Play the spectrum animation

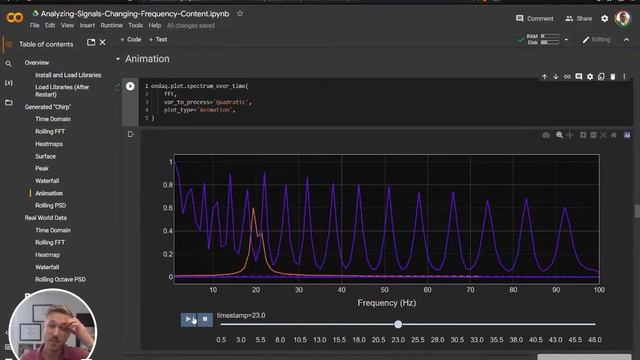(x=189, y=319)
